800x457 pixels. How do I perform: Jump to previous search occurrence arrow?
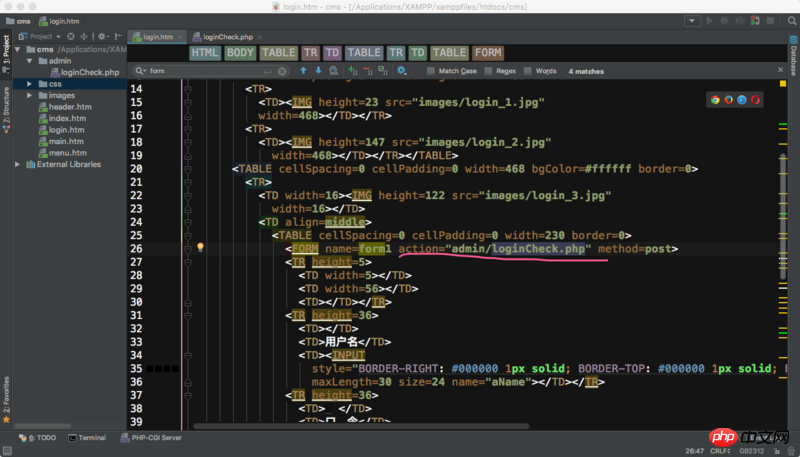click(x=303, y=71)
